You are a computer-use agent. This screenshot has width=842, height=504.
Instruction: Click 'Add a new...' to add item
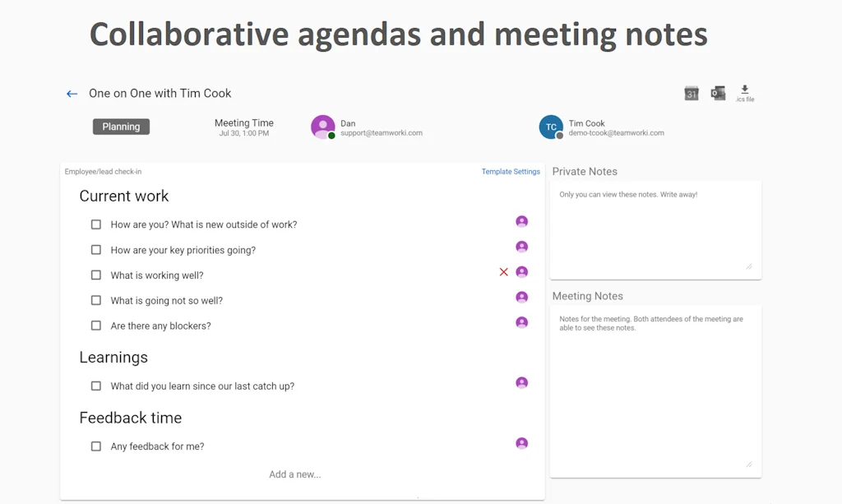pyautogui.click(x=295, y=474)
